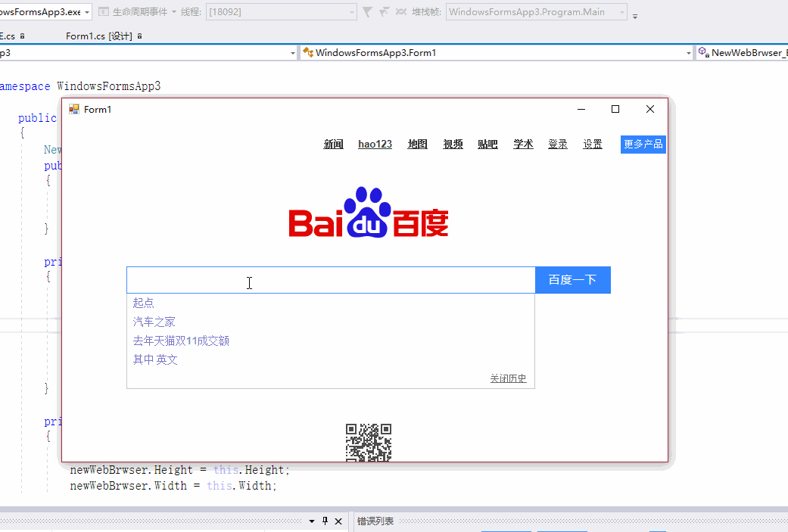The height and width of the screenshot is (532, 788).
Task: Click the thread filter funnel icon
Action: pos(367,12)
